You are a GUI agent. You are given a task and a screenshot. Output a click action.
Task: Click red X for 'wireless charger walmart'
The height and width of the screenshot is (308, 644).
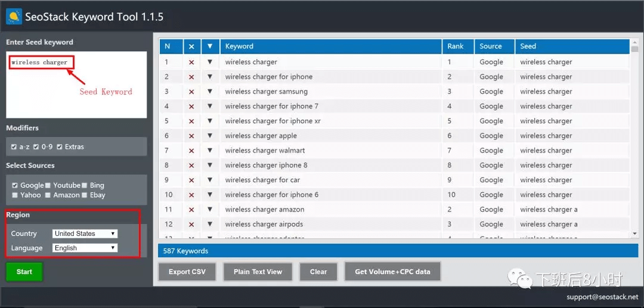[191, 151]
